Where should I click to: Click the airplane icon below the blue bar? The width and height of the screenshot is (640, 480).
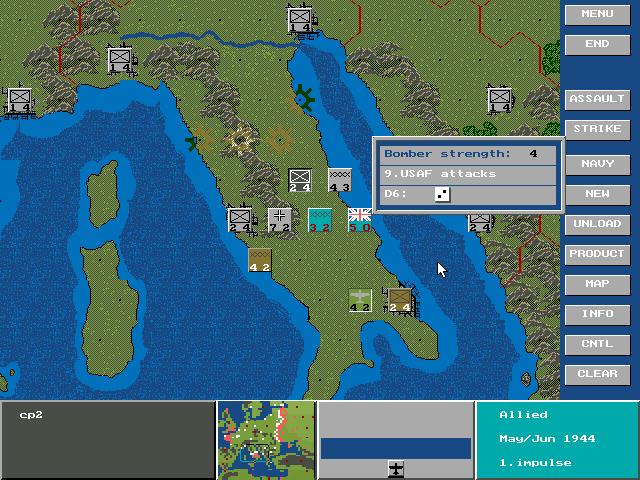[396, 469]
